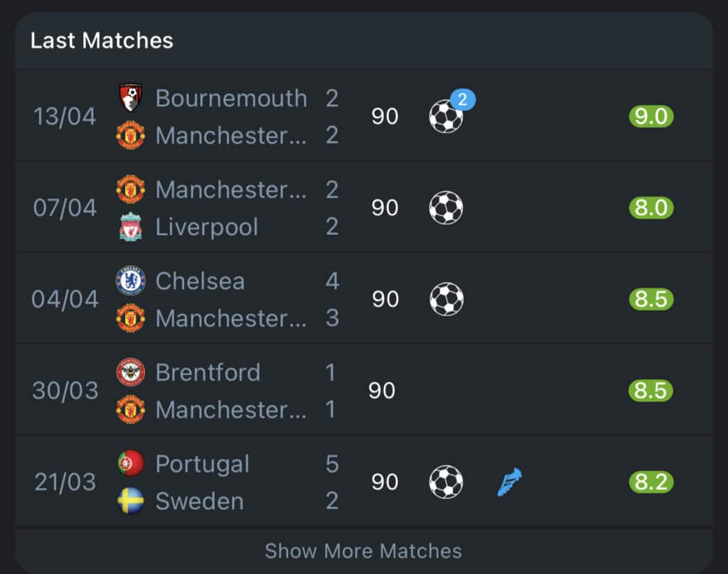Click the Portugal flag icon
Viewport: 728px width, 574px height.
(x=130, y=464)
